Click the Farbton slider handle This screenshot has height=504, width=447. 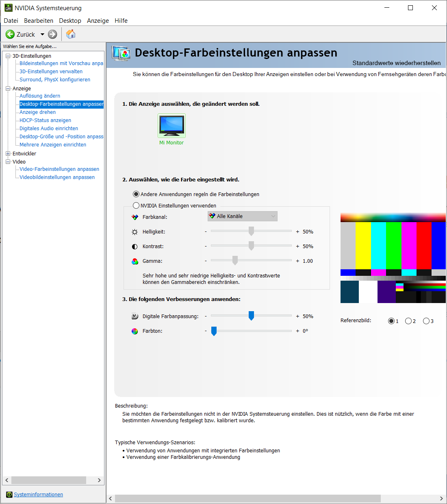[x=214, y=331]
